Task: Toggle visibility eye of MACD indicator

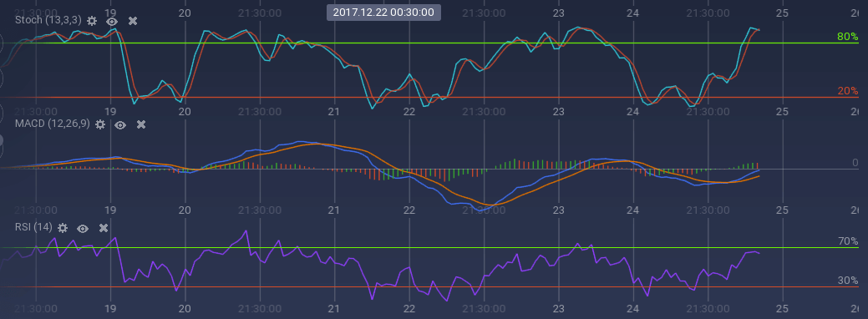Action: [x=120, y=124]
